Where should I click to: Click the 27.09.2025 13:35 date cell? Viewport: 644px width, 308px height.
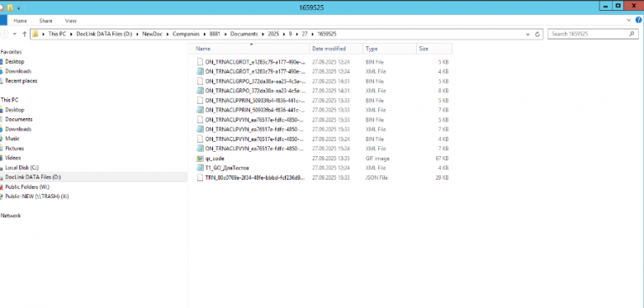click(x=331, y=159)
